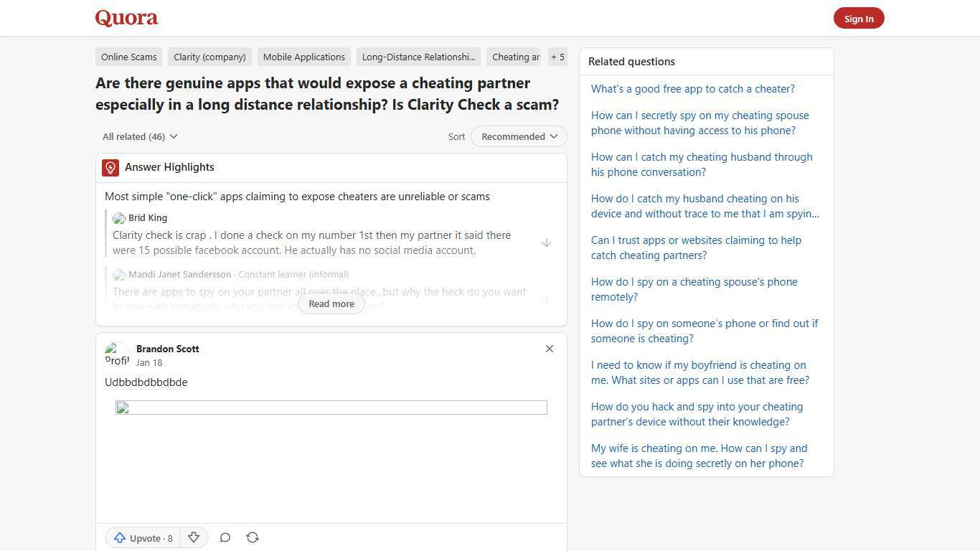Click the Quora logo

(x=126, y=17)
